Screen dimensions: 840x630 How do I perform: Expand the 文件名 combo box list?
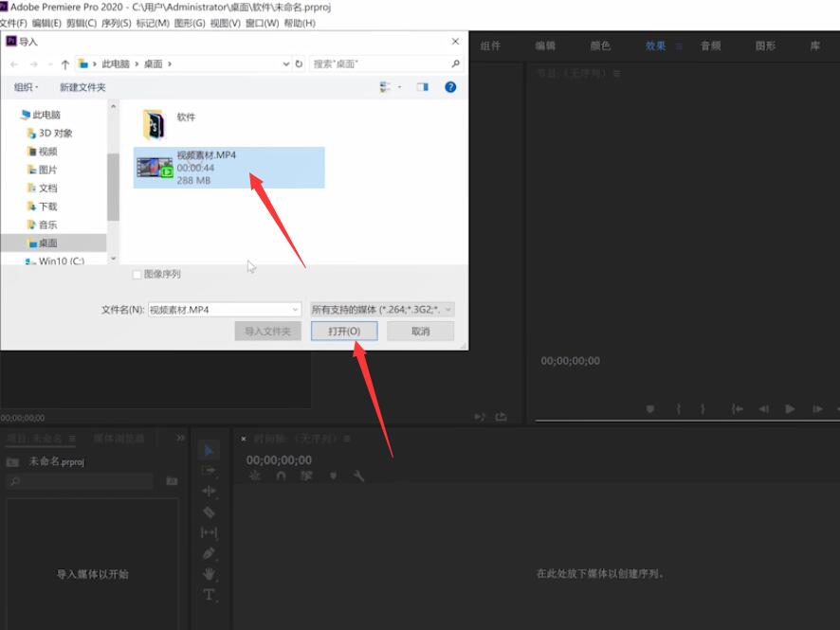click(295, 310)
